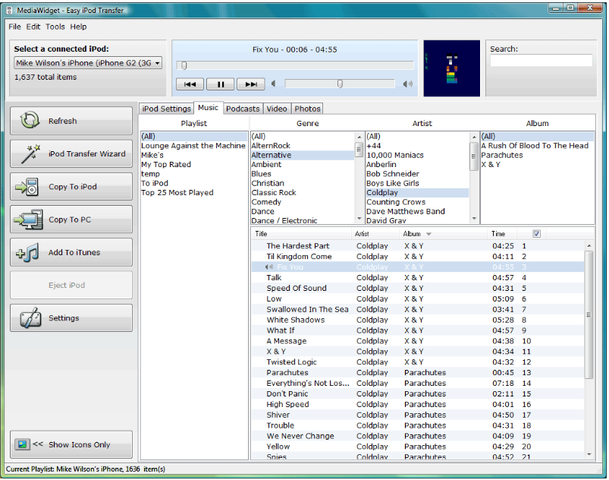Select Lounge Against the Machine playlist
This screenshot has height=480, width=609.
pos(193,146)
